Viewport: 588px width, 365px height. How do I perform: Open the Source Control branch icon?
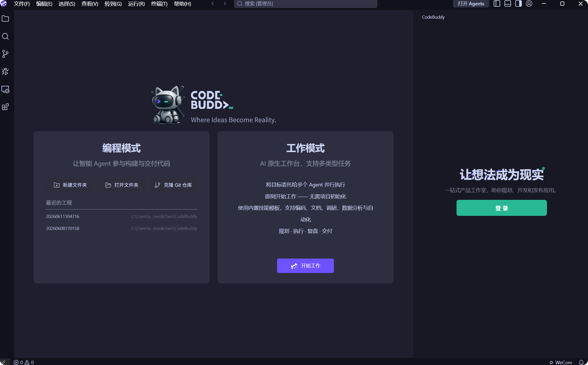click(5, 54)
